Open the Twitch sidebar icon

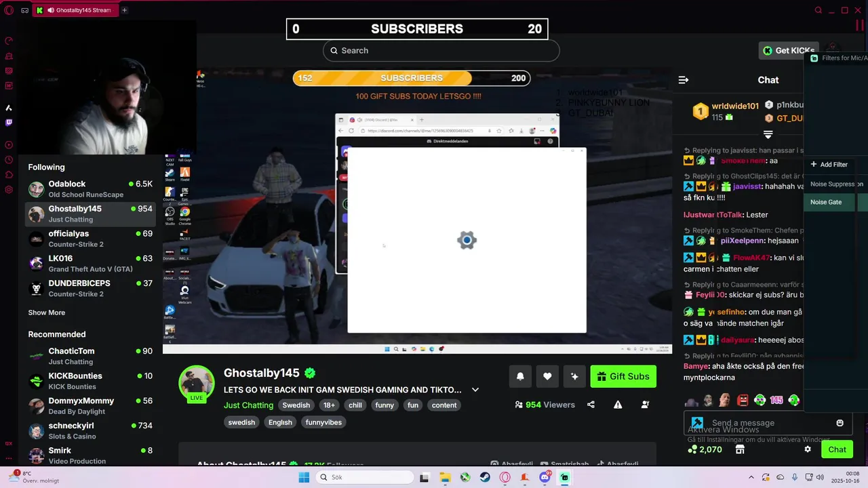[9, 123]
